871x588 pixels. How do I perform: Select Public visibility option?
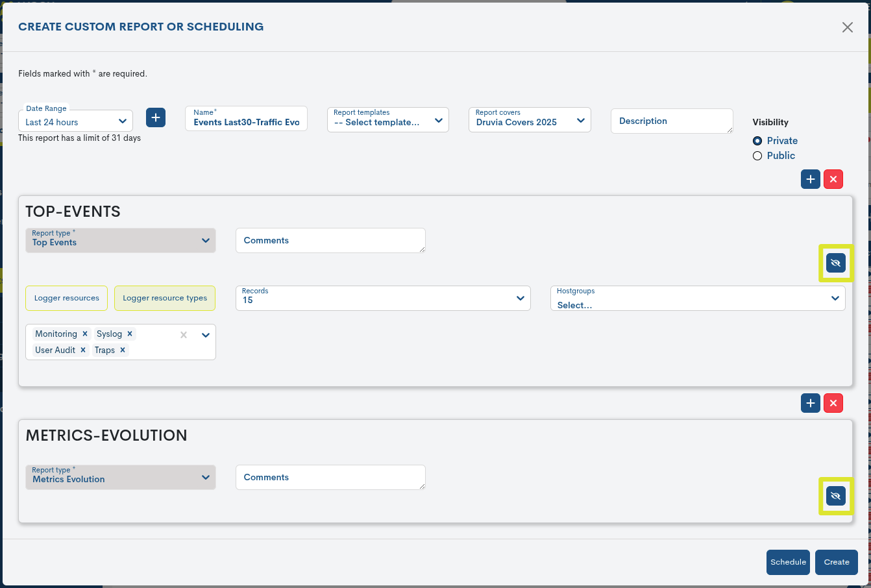pyautogui.click(x=757, y=156)
